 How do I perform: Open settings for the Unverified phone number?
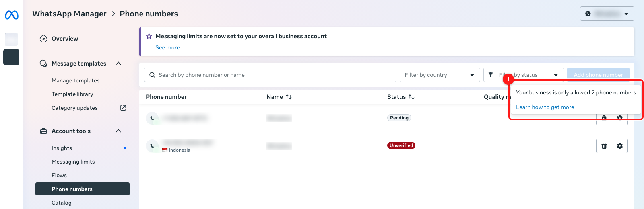tap(620, 146)
